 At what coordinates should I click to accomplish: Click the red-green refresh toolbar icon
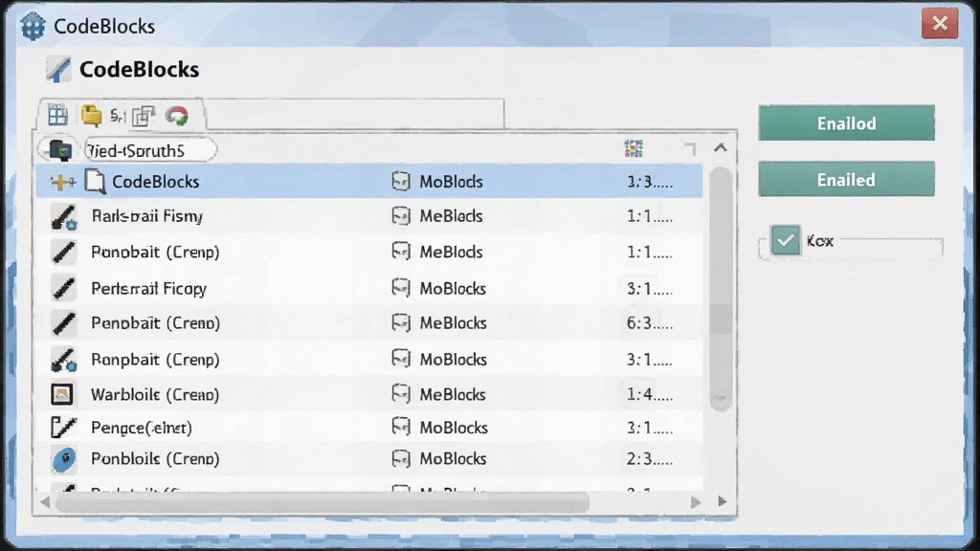(177, 116)
